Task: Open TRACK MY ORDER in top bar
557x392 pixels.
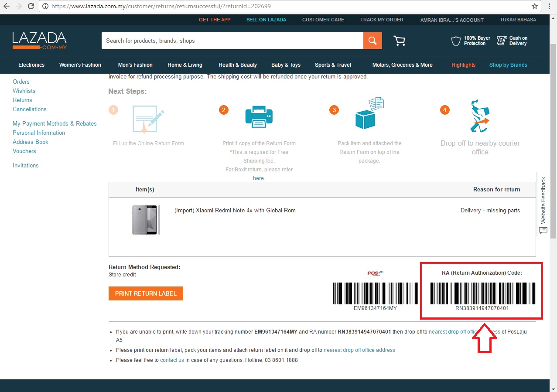Action: (x=382, y=20)
